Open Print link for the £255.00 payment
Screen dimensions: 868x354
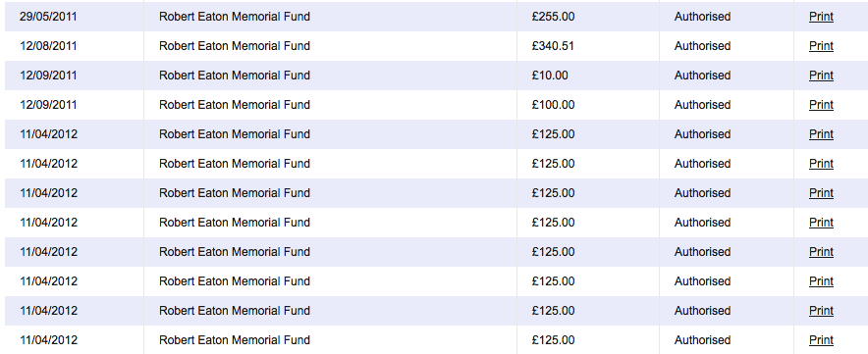point(821,17)
